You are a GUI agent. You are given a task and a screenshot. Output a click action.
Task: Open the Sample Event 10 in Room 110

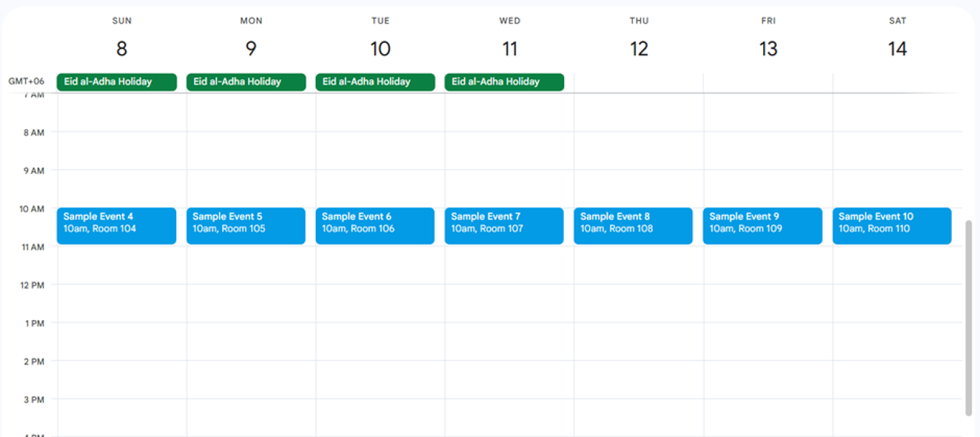pos(891,225)
